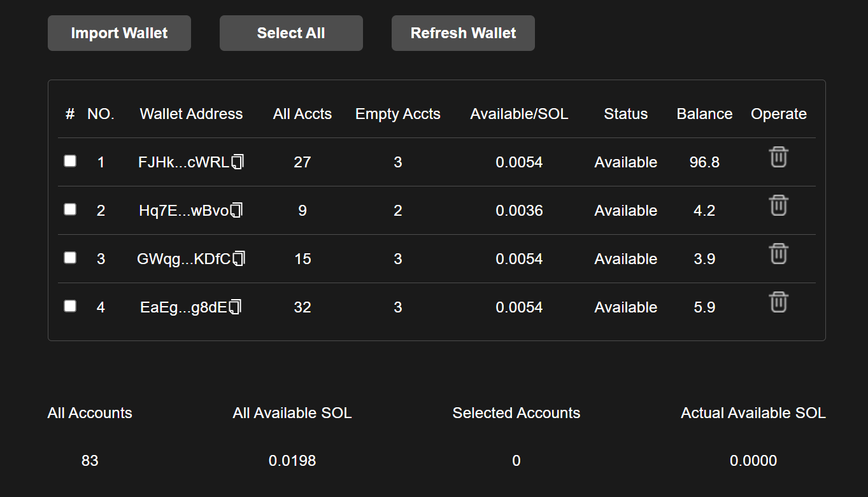Tick the checkbox for wallet 2

pos(70,209)
